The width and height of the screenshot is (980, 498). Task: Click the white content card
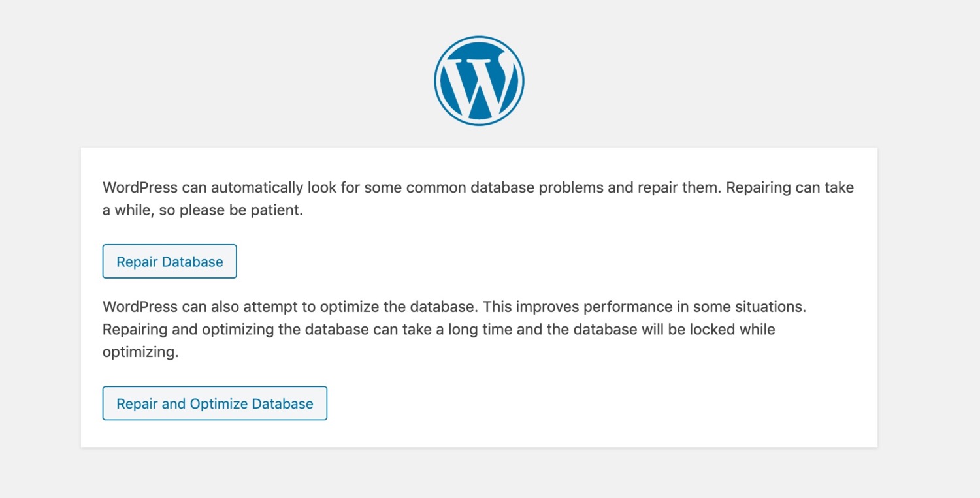click(x=479, y=297)
